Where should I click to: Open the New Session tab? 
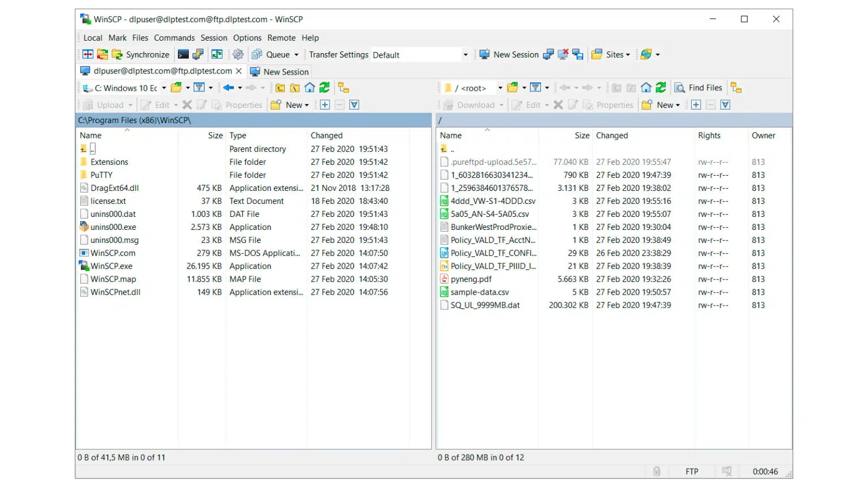coord(280,72)
